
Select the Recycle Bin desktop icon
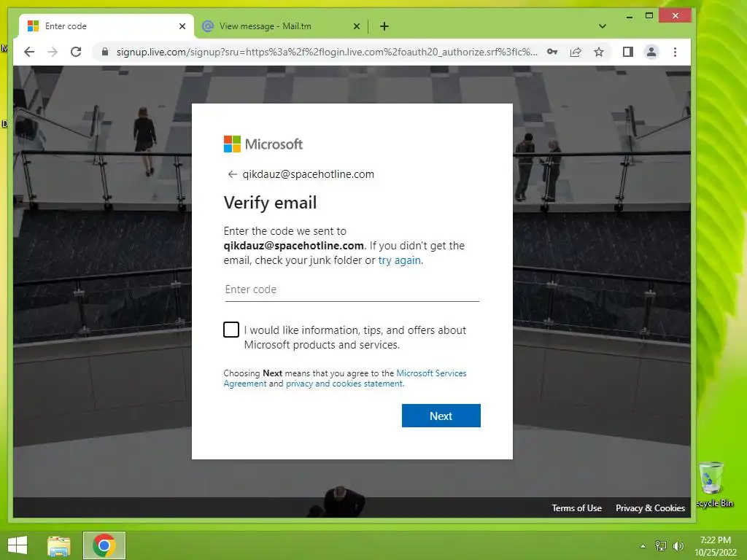713,485
